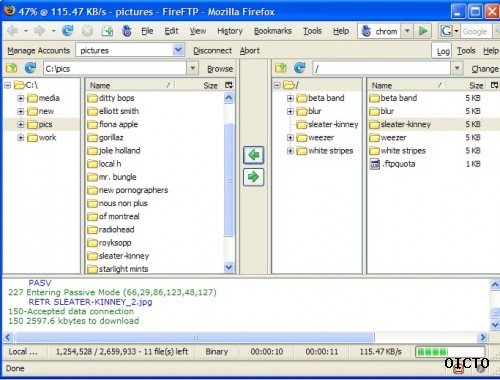Click the transfer progress bar

coord(450,351)
